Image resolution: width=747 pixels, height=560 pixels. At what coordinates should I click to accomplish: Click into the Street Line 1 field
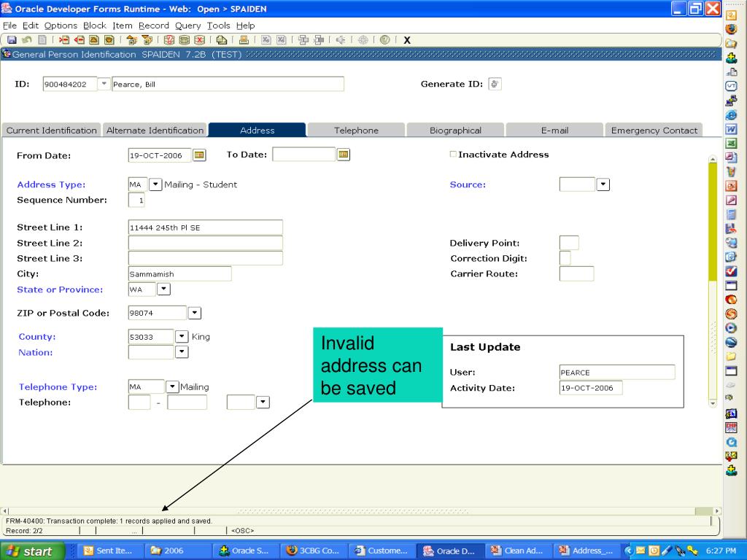(x=205, y=227)
